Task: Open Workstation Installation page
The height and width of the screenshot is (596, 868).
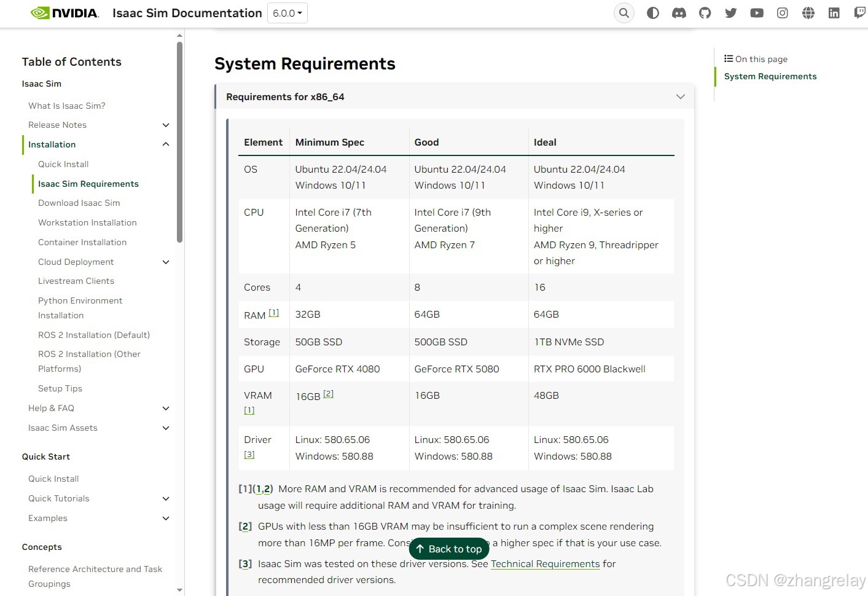Action: click(87, 222)
